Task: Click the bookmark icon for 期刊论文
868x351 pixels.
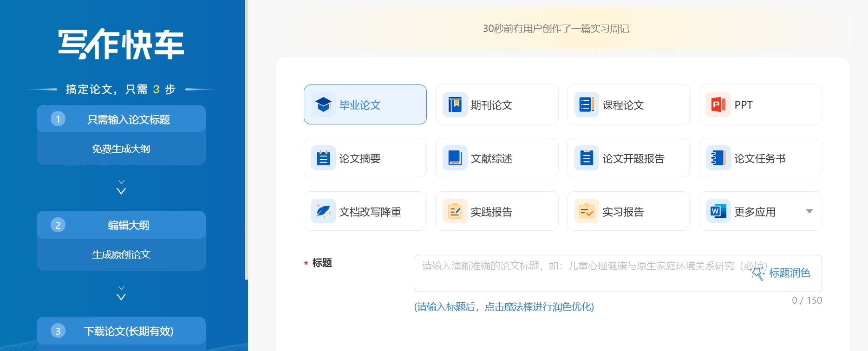Action: [455, 104]
